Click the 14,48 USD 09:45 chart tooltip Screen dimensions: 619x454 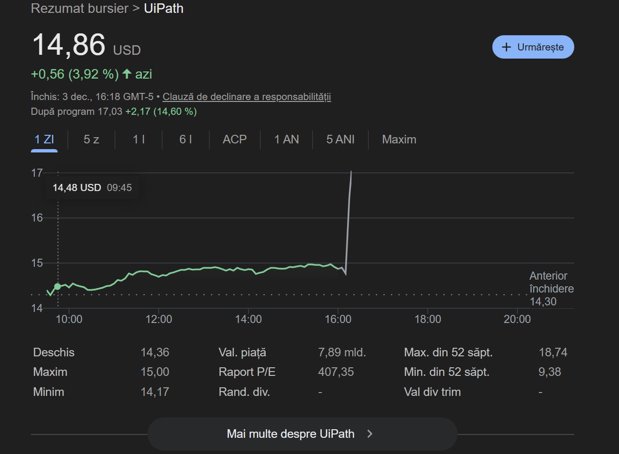tap(92, 188)
